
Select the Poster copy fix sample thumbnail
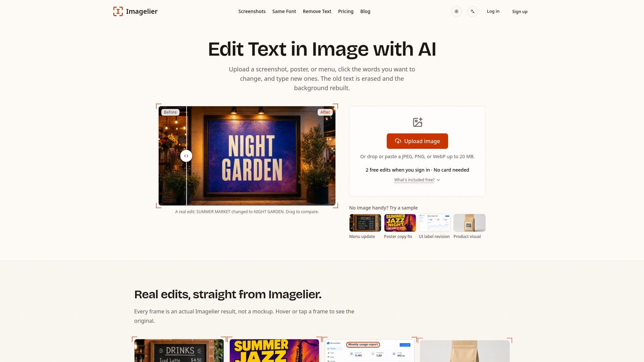(400, 223)
